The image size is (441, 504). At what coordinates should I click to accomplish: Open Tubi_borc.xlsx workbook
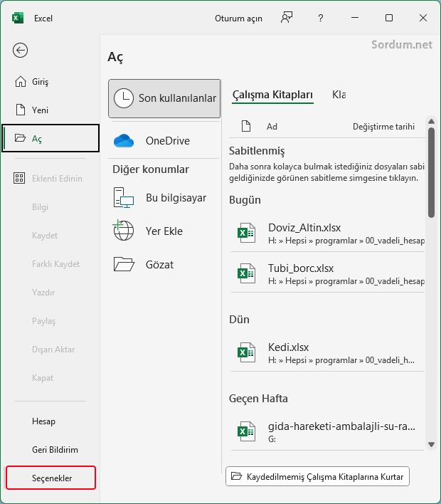coord(328,274)
